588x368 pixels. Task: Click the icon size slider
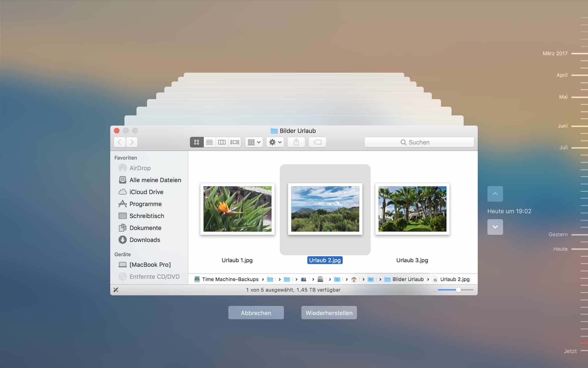click(456, 290)
